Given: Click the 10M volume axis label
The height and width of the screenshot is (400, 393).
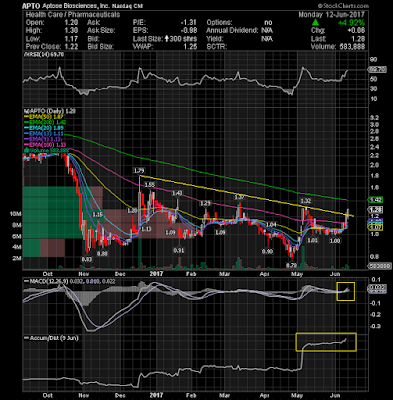Looking at the screenshot, I should [17, 214].
